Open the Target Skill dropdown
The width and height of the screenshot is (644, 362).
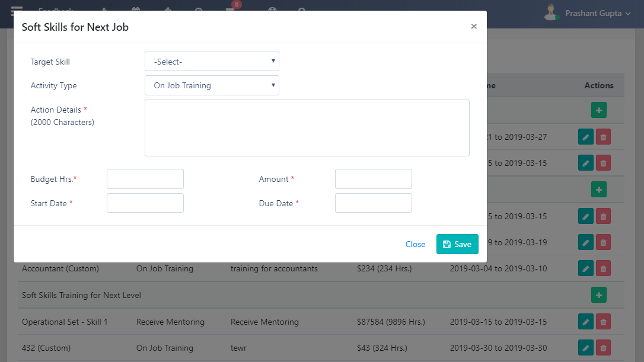coord(212,62)
